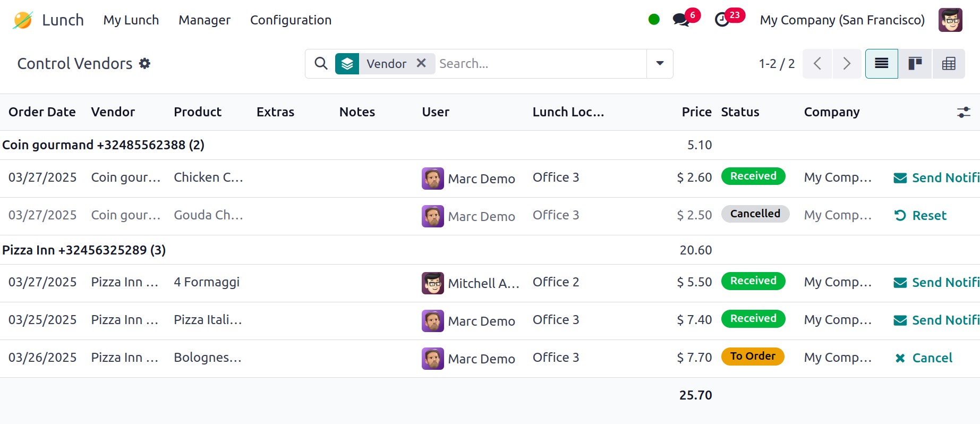
Task: Open the optional columns settings icon
Action: coord(964,112)
